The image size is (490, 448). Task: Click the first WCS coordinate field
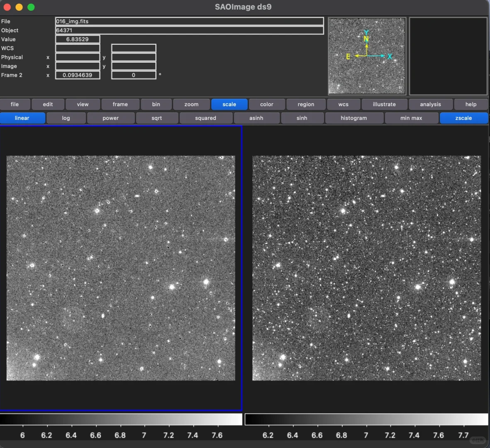pos(78,48)
